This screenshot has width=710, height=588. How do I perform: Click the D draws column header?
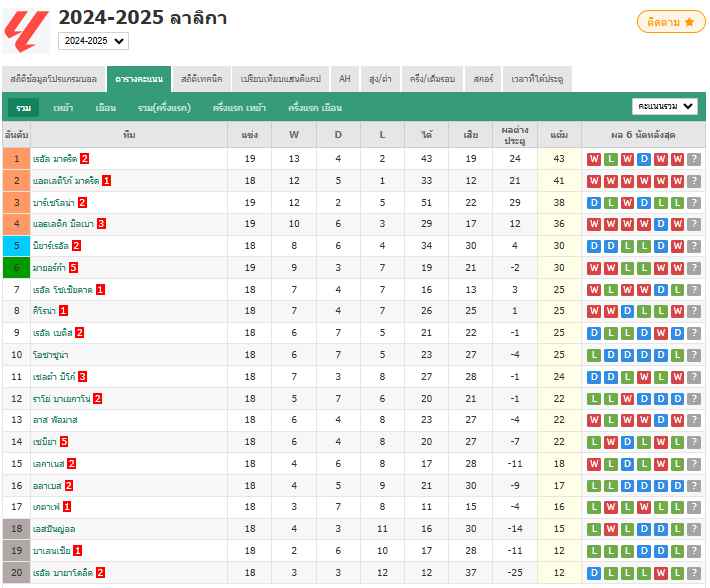338,135
